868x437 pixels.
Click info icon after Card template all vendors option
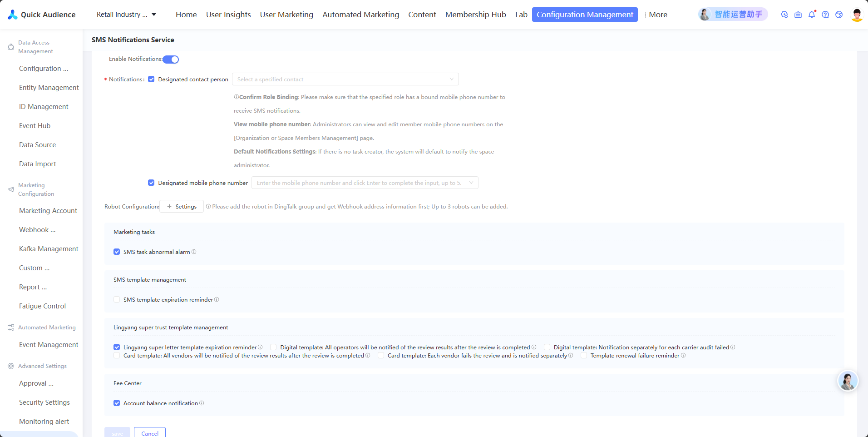pos(368,355)
